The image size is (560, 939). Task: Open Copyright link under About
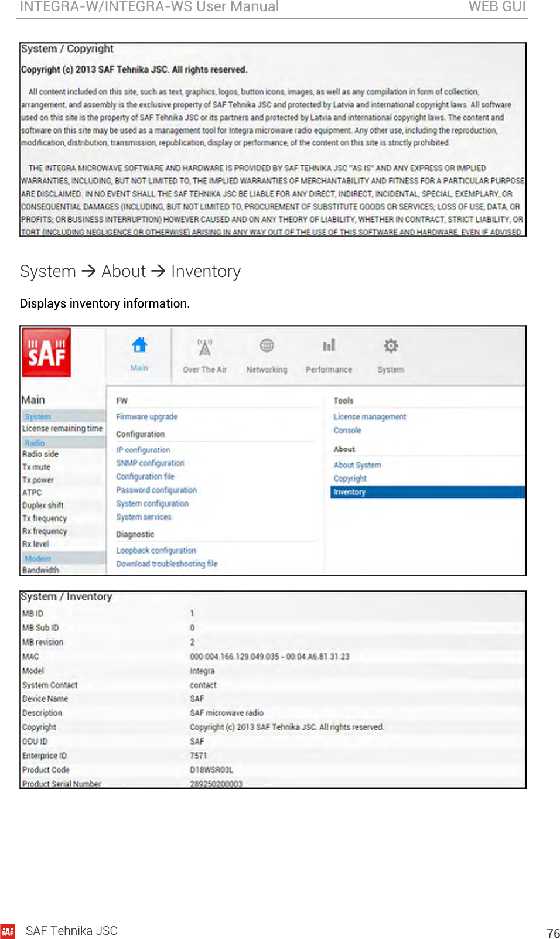pos(350,478)
